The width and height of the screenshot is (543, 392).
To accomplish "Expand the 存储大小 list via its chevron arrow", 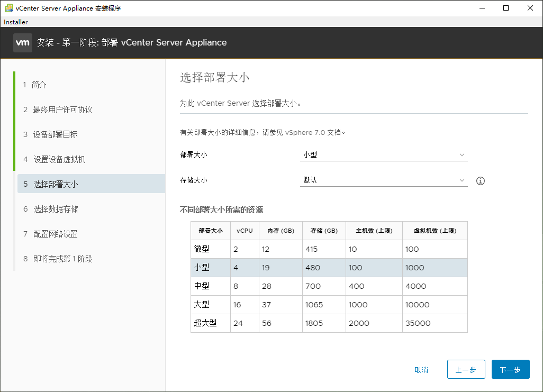I will coord(461,180).
